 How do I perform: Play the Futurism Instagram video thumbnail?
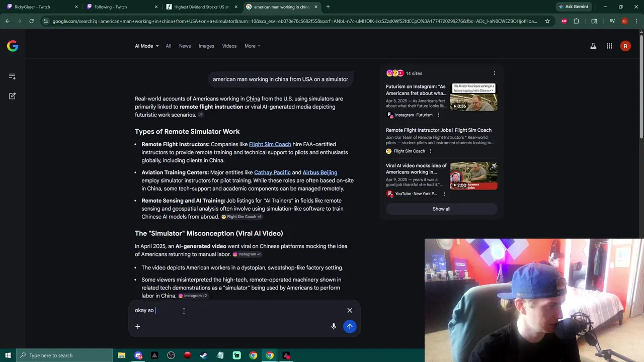click(473, 97)
